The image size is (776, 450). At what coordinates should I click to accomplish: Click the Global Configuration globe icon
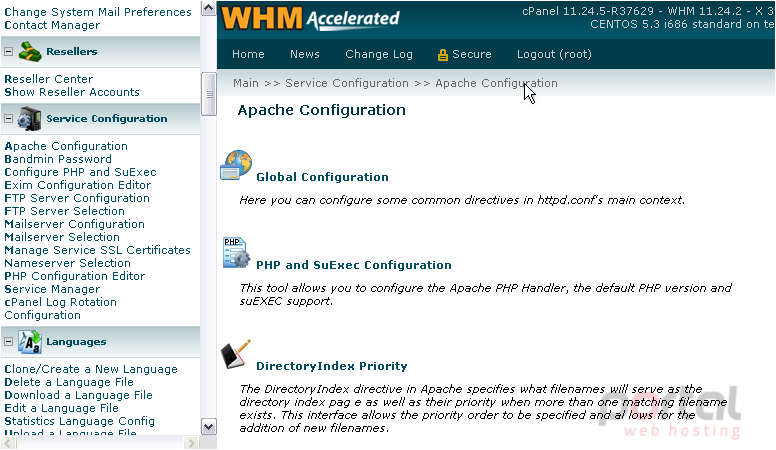tap(236, 165)
